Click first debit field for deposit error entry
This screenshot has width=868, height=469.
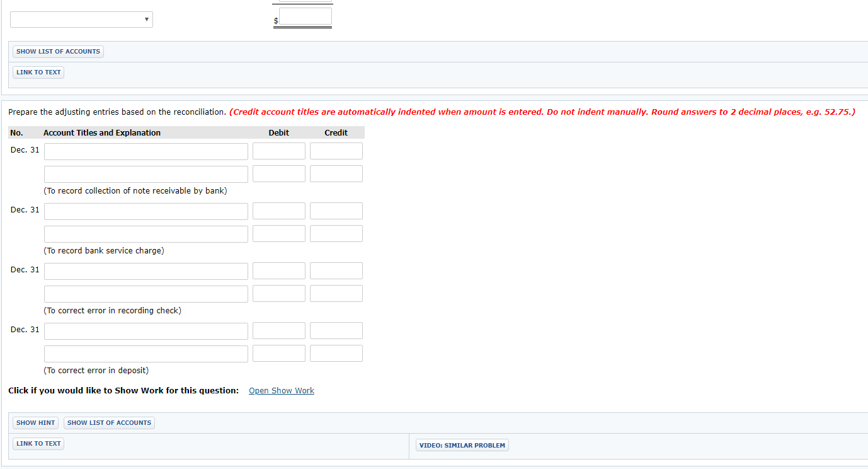279,331
